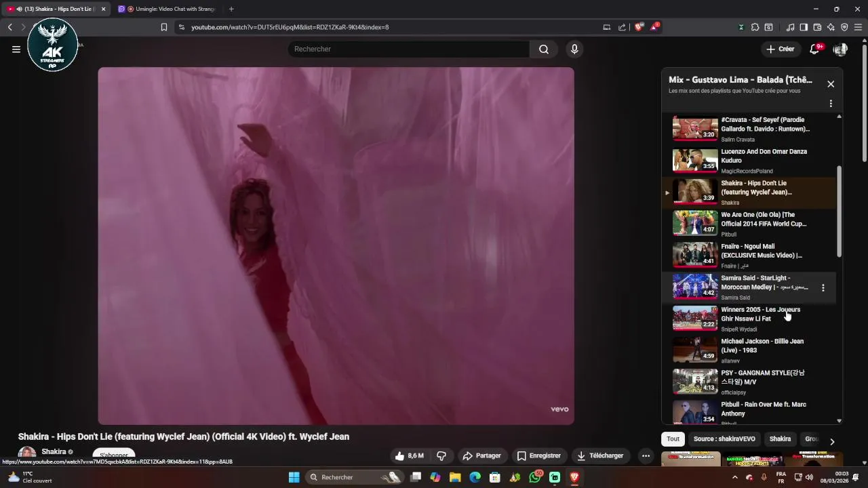Open File Explorer from taskbar
This screenshot has height=488, width=868.
coord(455,477)
